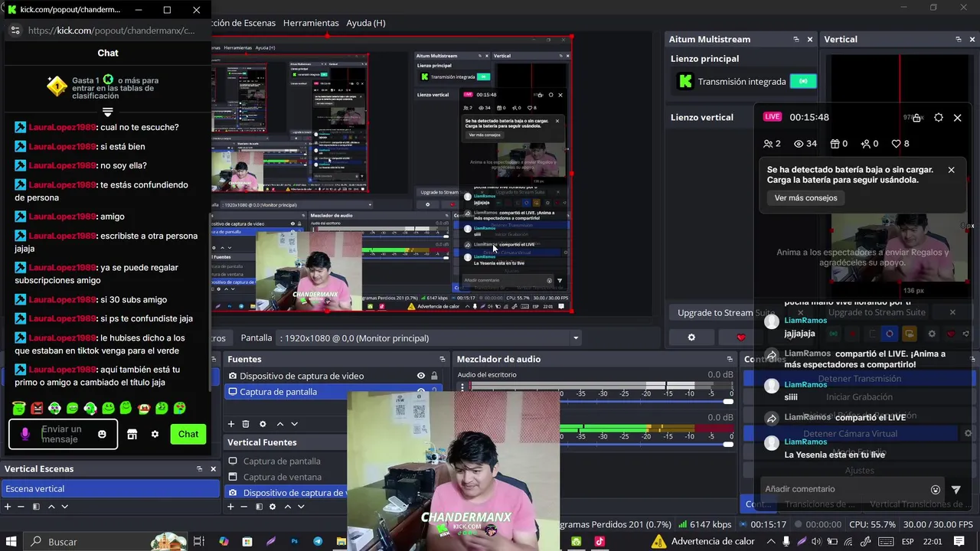Viewport: 980px width, 551px height.
Task: Click the microphone icon in the message box
Action: pos(25,434)
